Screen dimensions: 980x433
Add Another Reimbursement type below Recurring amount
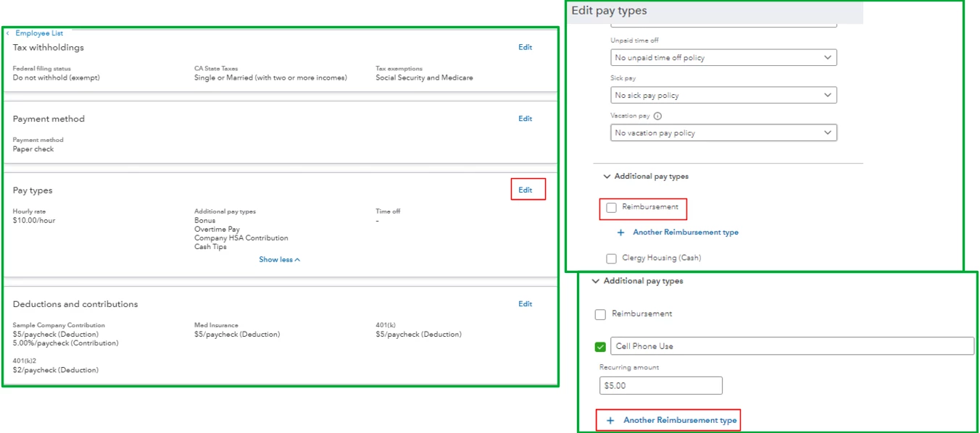(680, 421)
